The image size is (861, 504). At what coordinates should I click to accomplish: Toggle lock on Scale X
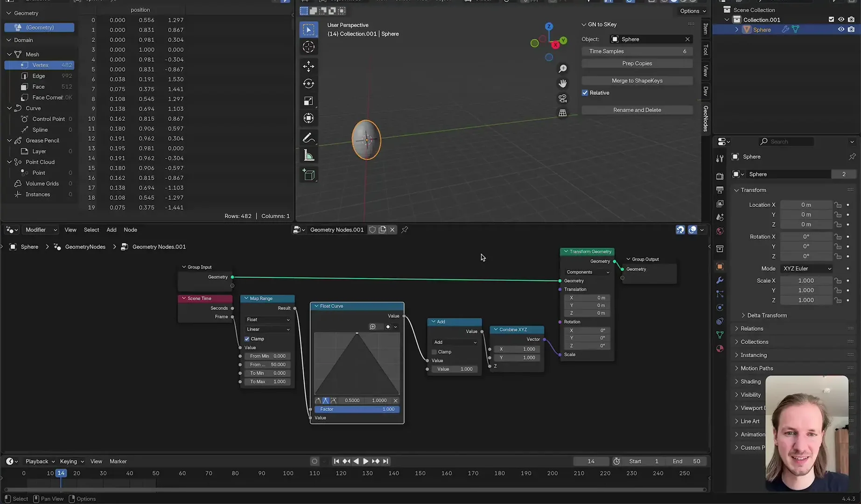(838, 280)
